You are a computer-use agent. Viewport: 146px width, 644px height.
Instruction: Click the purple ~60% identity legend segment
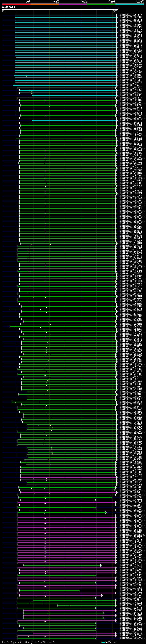(x=73, y=4)
